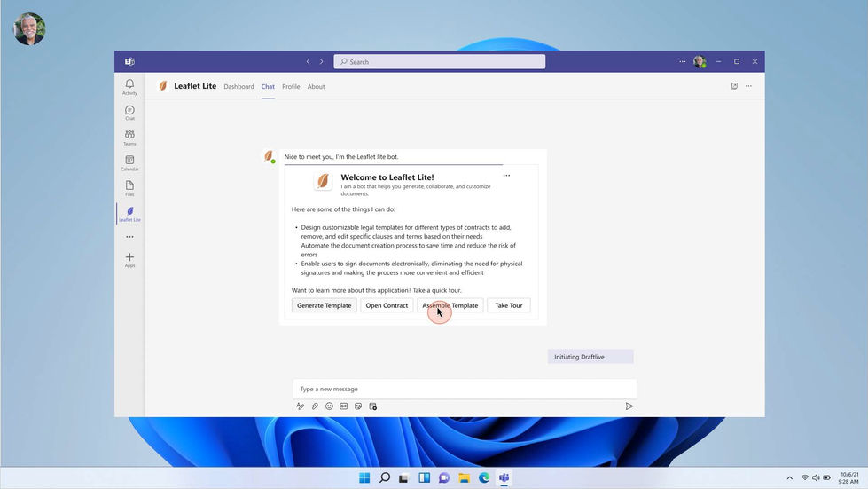Open the Activity bell in Teams sidebar

coord(129,87)
